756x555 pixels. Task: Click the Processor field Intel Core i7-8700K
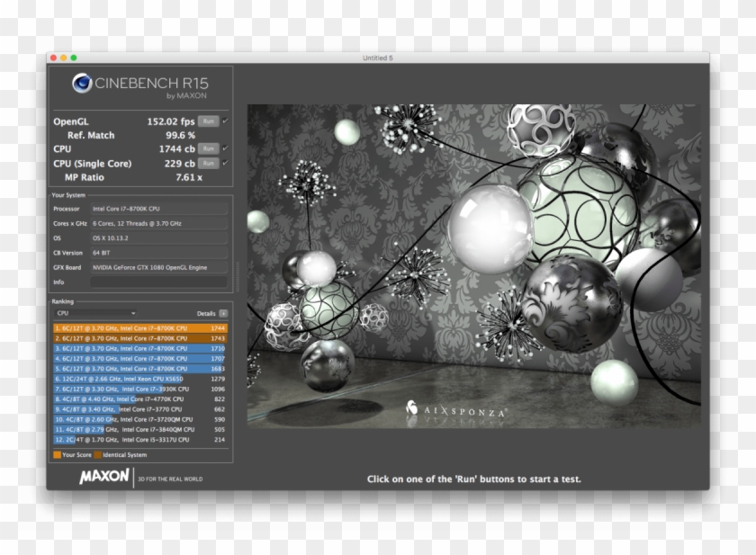pyautogui.click(x=158, y=209)
